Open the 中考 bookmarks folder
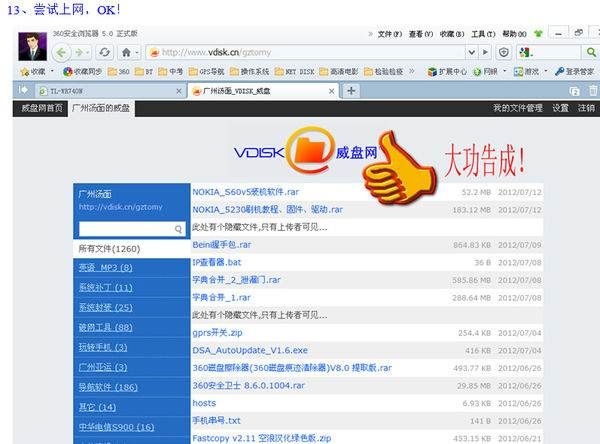 (171, 72)
